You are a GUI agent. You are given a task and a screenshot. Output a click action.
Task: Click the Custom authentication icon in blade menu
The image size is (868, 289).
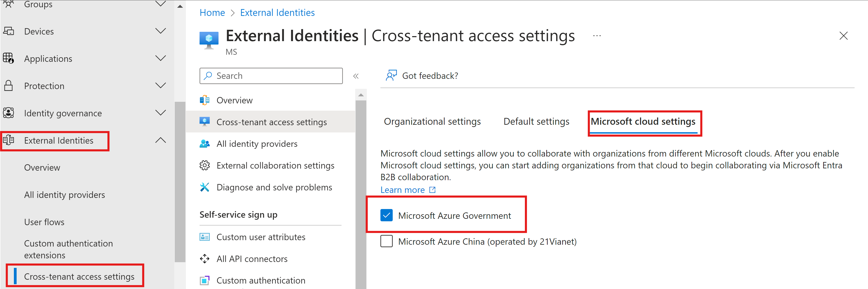click(x=205, y=280)
